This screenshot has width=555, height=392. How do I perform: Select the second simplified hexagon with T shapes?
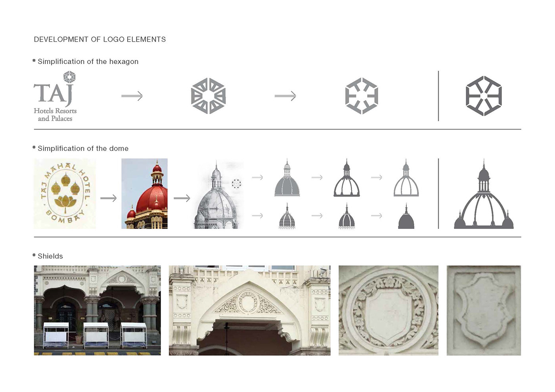click(362, 96)
